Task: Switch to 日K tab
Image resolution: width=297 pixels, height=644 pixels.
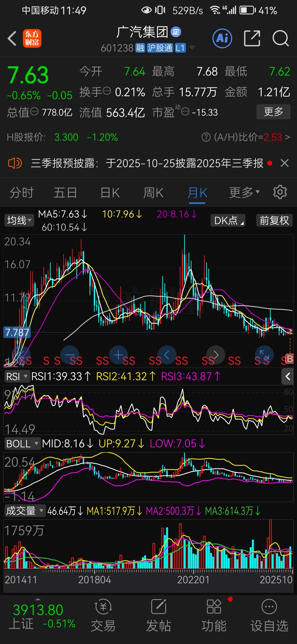Action: tap(110, 192)
